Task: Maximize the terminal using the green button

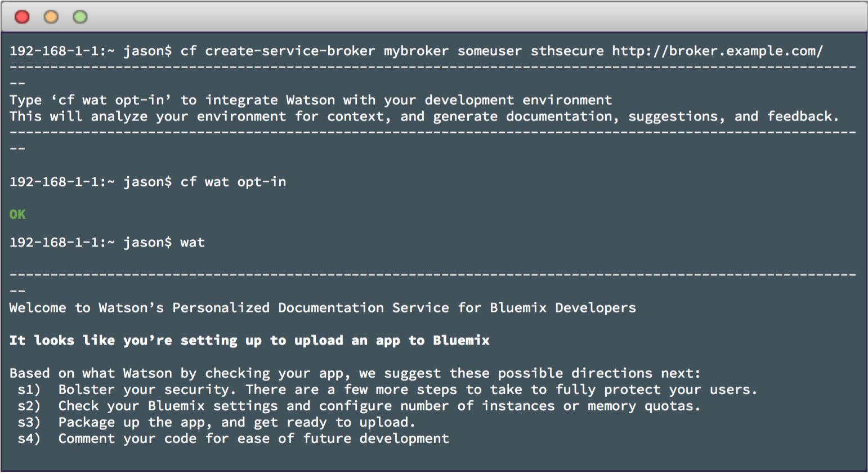Action: click(80, 17)
